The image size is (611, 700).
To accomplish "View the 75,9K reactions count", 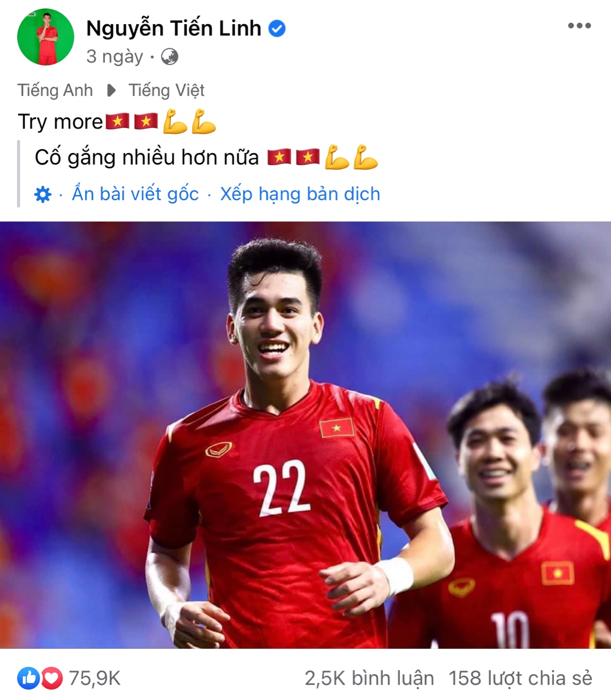I will [x=94, y=678].
